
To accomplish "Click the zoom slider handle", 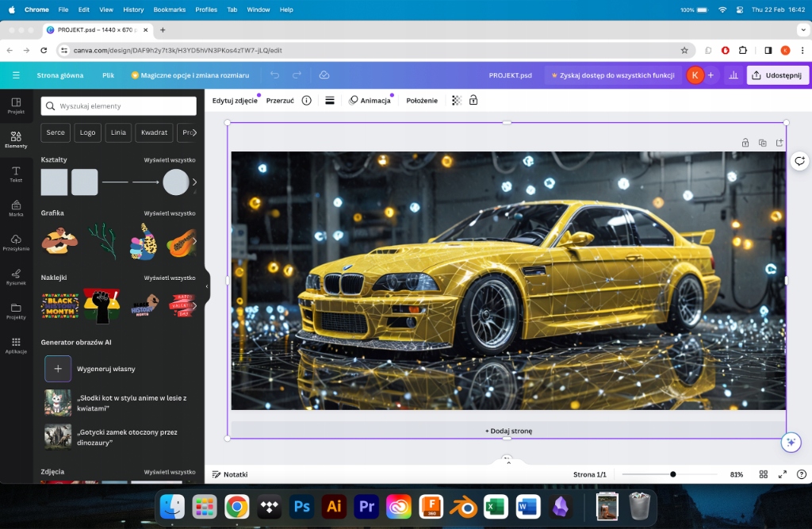I will (673, 474).
